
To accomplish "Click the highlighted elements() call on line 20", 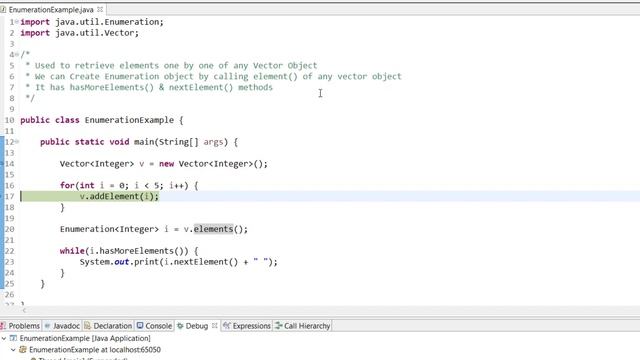I will pyautogui.click(x=213, y=229).
